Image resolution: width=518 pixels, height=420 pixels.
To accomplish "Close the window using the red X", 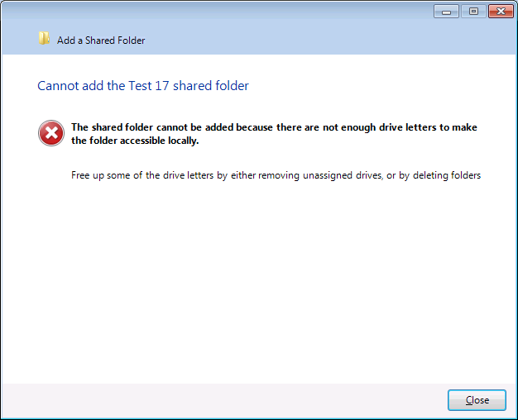I will click(x=501, y=12).
